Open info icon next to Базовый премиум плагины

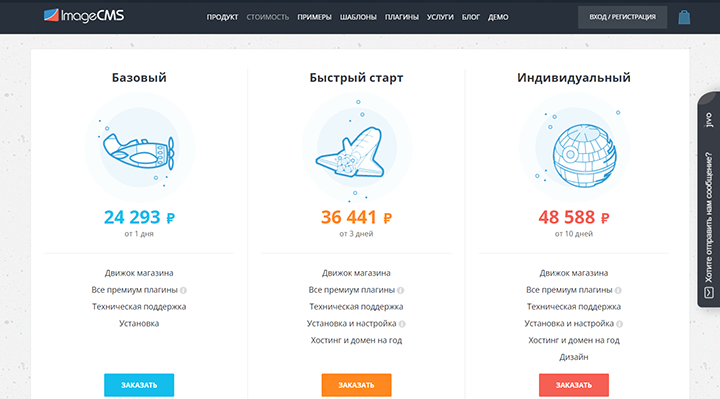pos(183,290)
